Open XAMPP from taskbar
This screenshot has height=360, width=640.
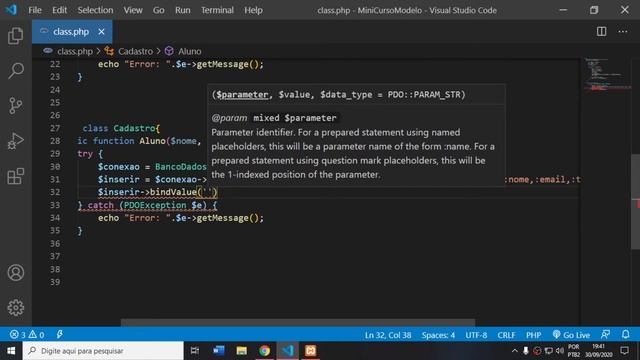tap(311, 351)
